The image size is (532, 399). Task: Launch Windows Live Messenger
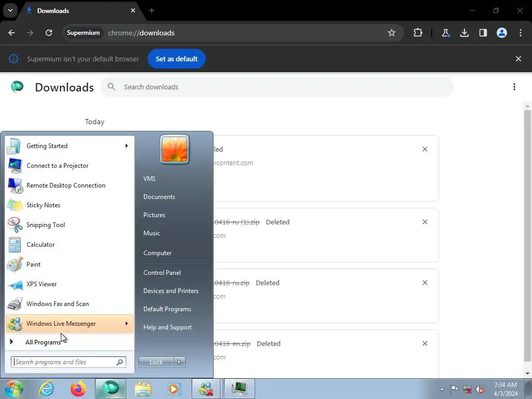[x=69, y=323]
